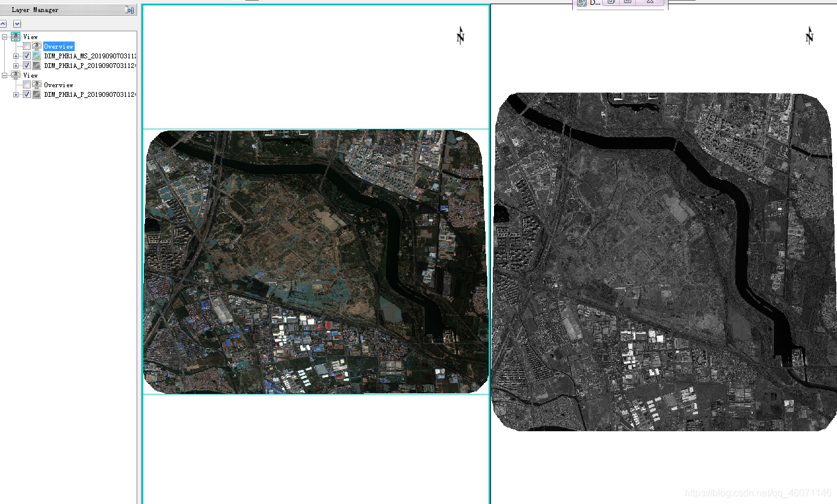This screenshot has width=837, height=504.
Task: Click first View's panchromatic grayscale raster icon
Action: (37, 66)
